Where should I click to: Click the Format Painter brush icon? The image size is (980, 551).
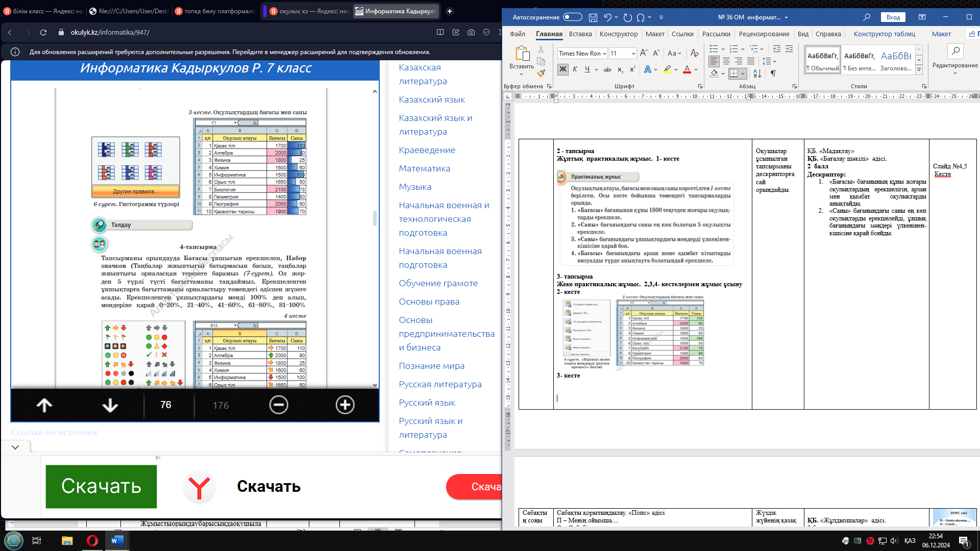(x=541, y=73)
